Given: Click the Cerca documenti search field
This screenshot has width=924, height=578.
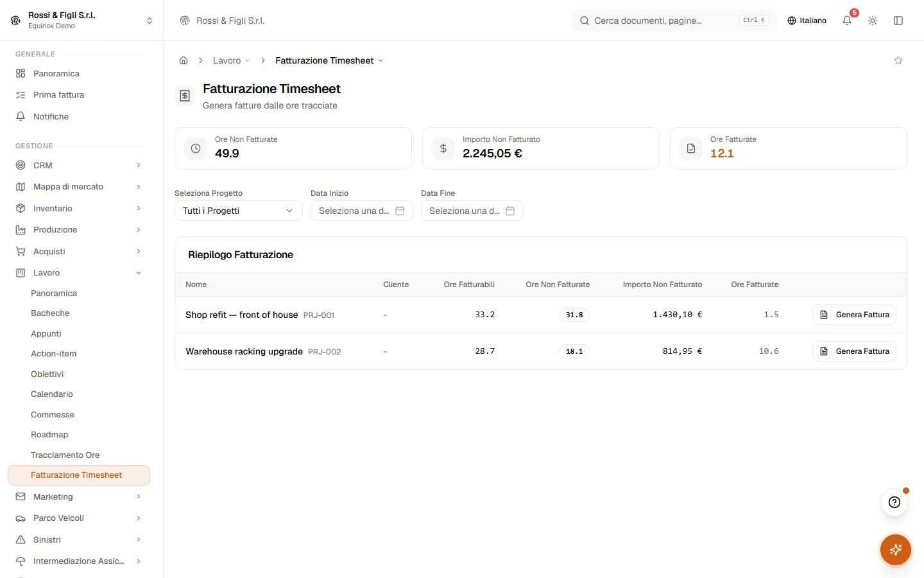Looking at the screenshot, I should [x=674, y=21].
